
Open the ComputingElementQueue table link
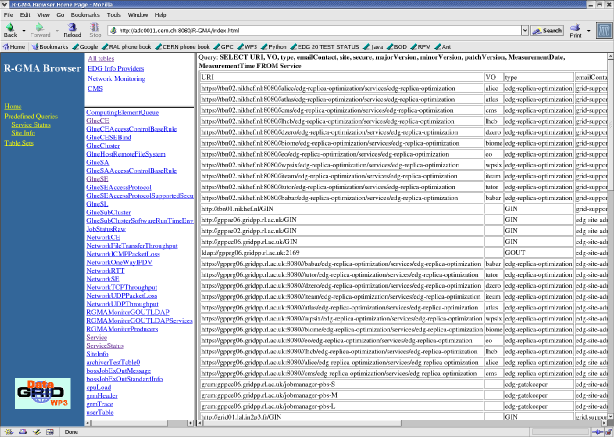(123, 112)
